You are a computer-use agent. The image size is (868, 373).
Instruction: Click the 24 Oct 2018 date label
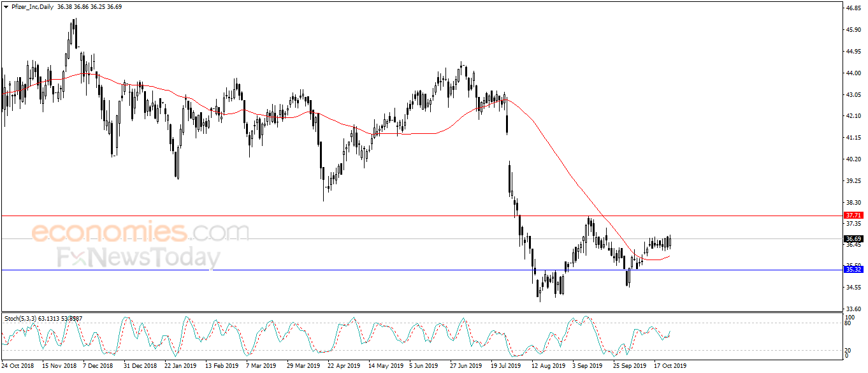click(17, 366)
